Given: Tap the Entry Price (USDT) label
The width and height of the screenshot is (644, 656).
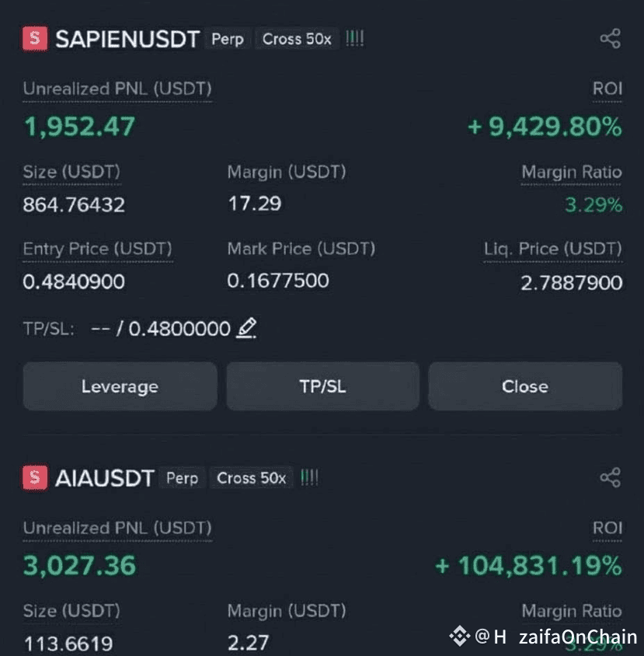Looking at the screenshot, I should tap(97, 249).
